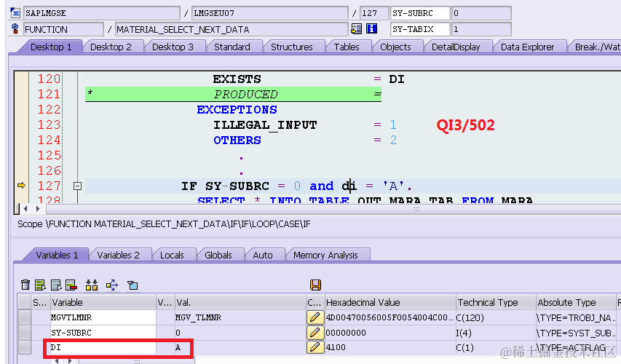Screen dimensions: 621x364
Task: Select the Variables 2 tab
Action: 118,255
